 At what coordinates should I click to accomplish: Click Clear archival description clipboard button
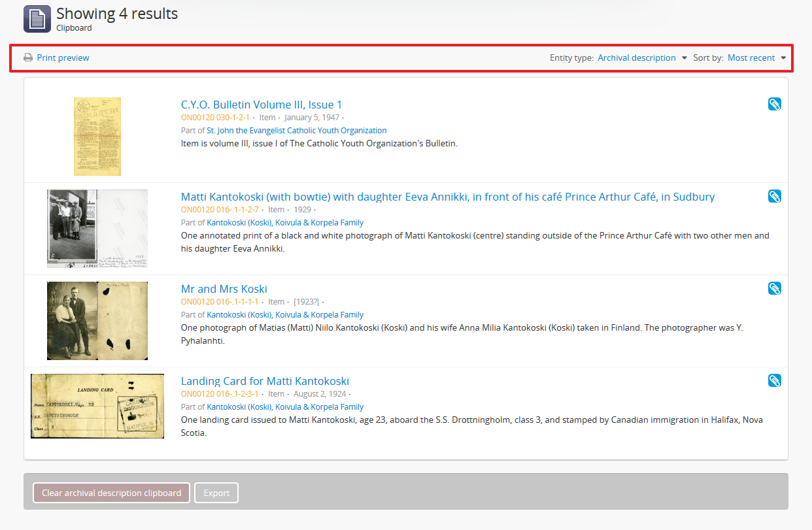pyautogui.click(x=111, y=493)
